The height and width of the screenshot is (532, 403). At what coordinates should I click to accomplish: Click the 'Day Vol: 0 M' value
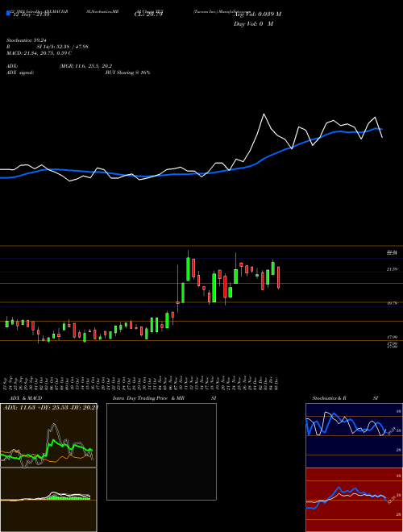253,24
